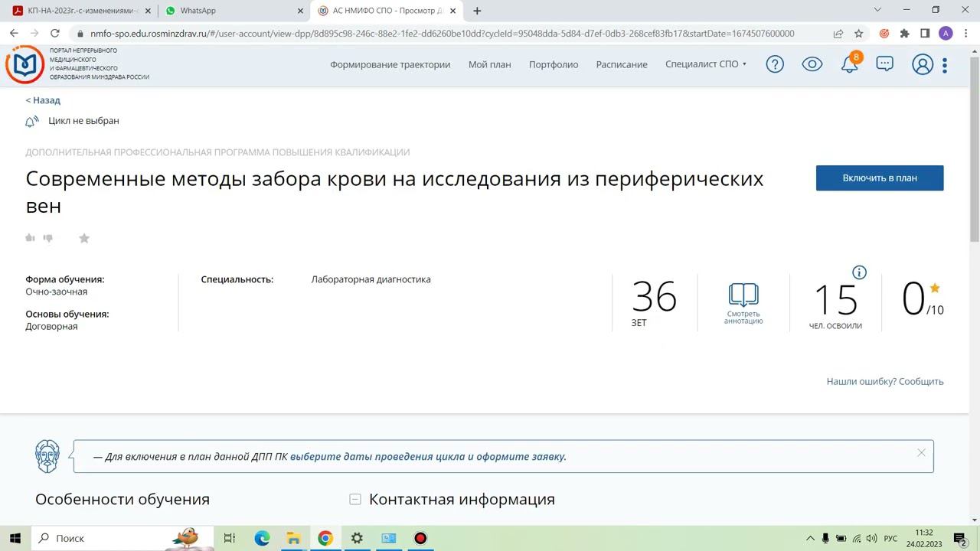Click the thumbs-up like icon
The width and height of the screenshot is (980, 551).
[31, 238]
